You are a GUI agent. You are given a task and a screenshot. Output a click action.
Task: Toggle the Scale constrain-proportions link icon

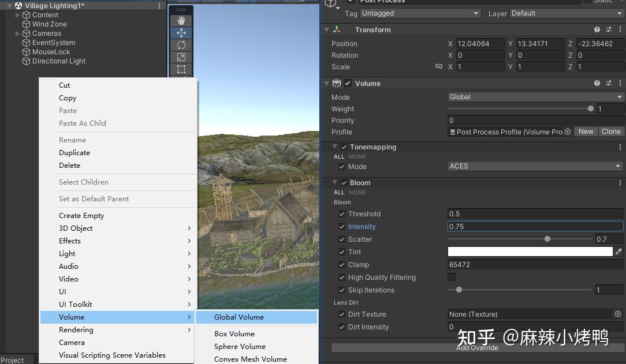[x=439, y=66]
